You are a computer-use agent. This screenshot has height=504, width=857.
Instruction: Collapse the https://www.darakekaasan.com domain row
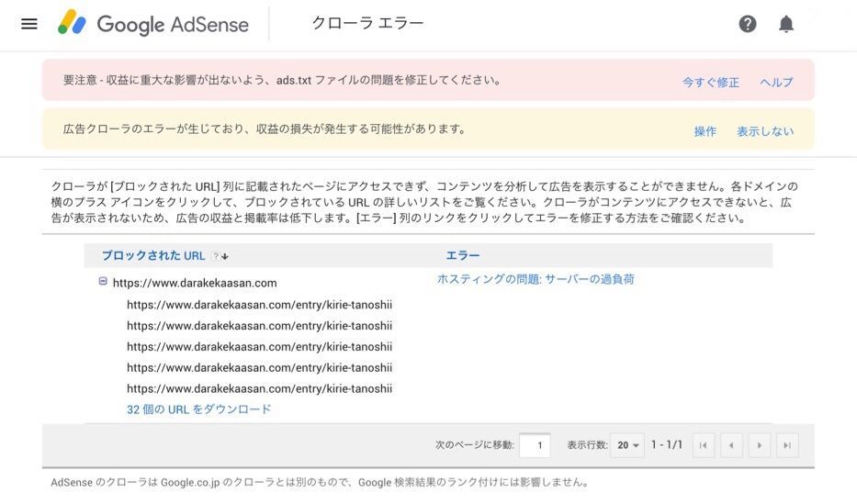pyautogui.click(x=103, y=281)
